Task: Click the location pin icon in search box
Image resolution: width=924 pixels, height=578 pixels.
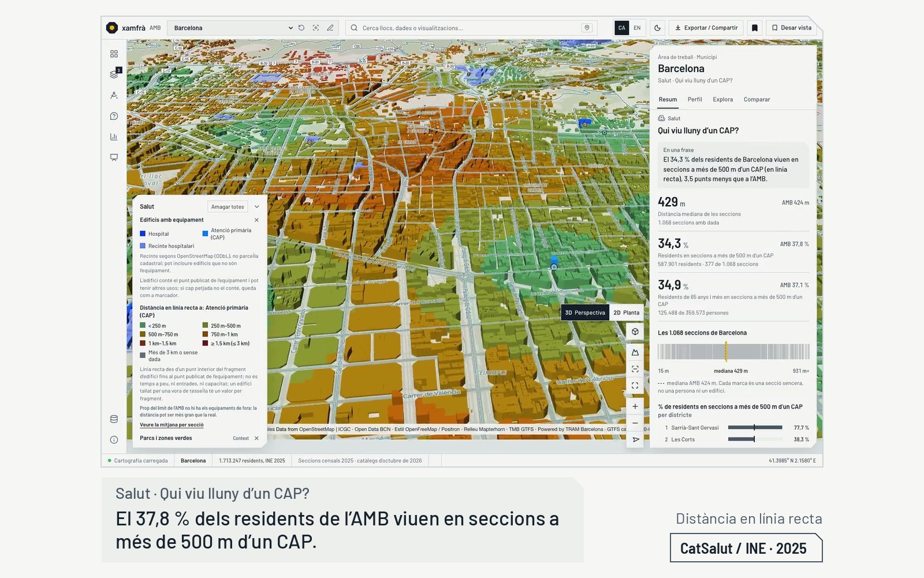Action: [587, 28]
